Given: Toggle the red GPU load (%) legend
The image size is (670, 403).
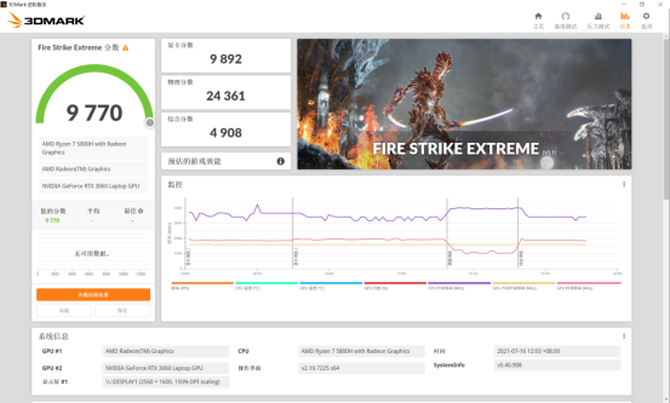Looking at the screenshot, I should click(x=395, y=285).
